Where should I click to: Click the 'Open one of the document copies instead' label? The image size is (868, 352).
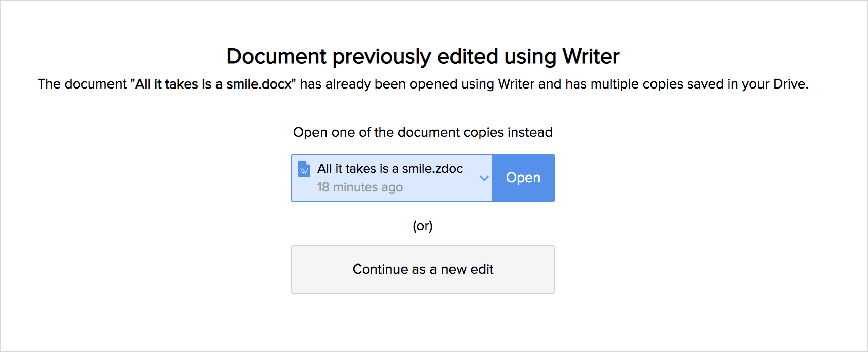[423, 132]
